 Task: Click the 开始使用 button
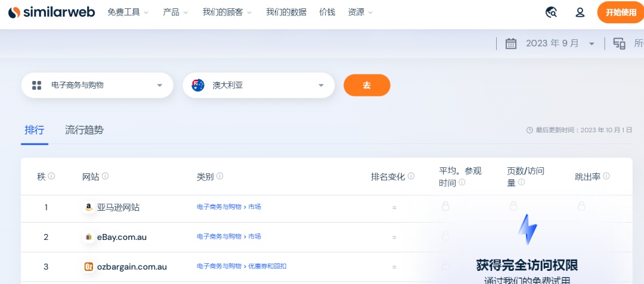pos(621,13)
